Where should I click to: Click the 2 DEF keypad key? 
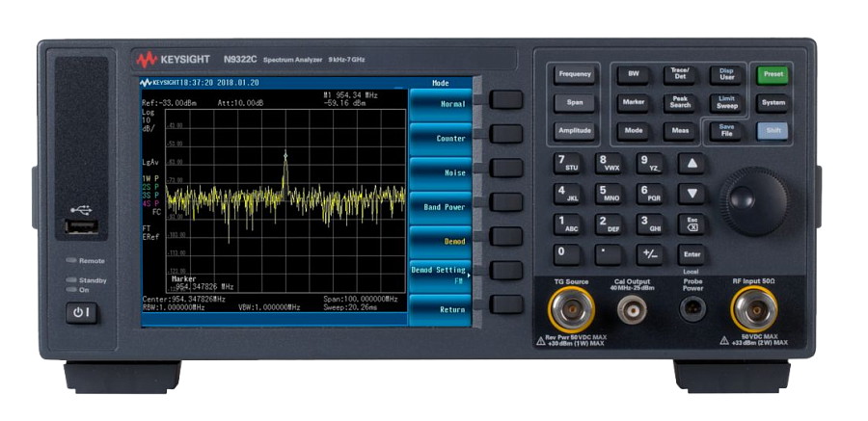coord(608,224)
